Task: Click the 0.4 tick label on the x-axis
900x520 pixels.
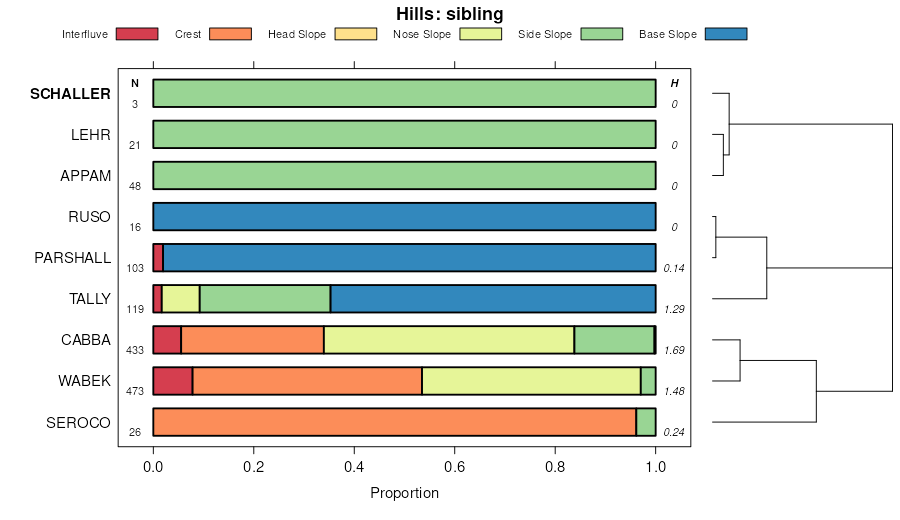Action: [354, 466]
